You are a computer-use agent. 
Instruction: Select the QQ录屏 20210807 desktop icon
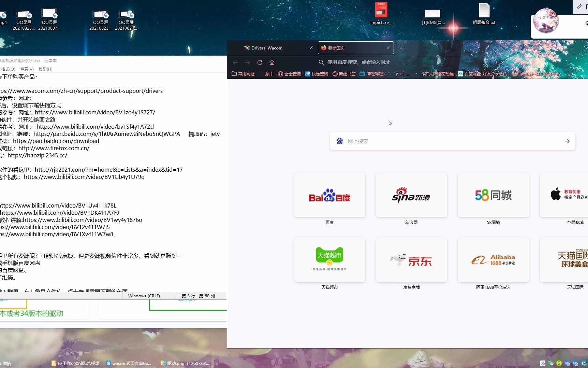click(49, 19)
